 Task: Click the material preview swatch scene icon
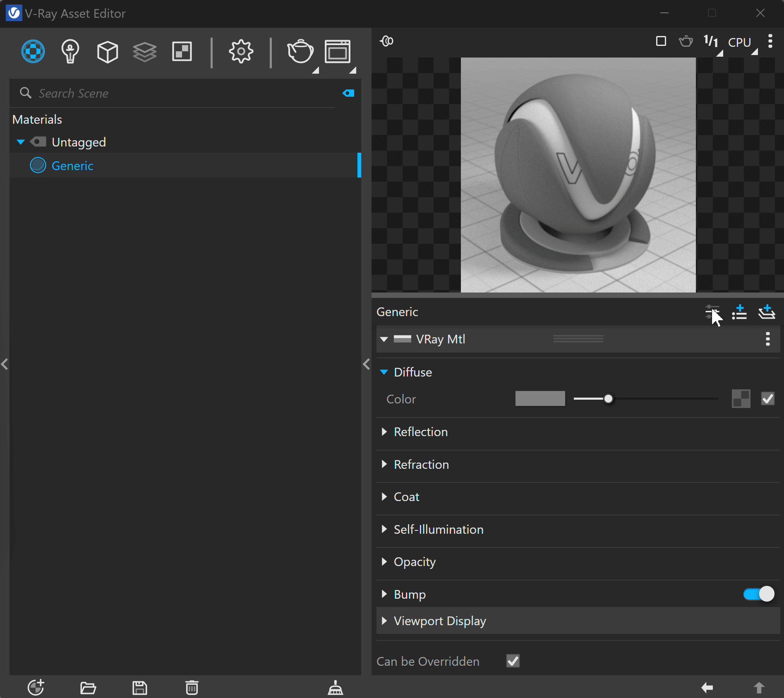(x=387, y=41)
